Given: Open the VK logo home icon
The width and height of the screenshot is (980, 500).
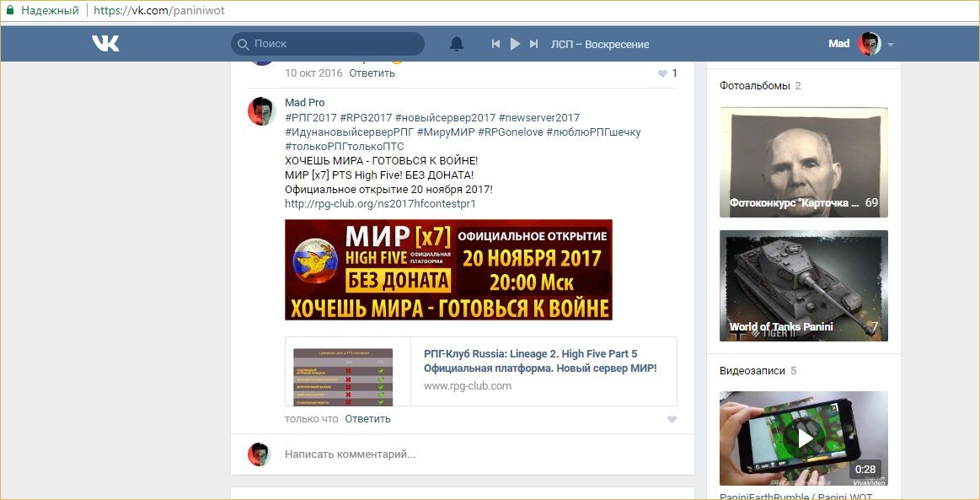Looking at the screenshot, I should (105, 43).
